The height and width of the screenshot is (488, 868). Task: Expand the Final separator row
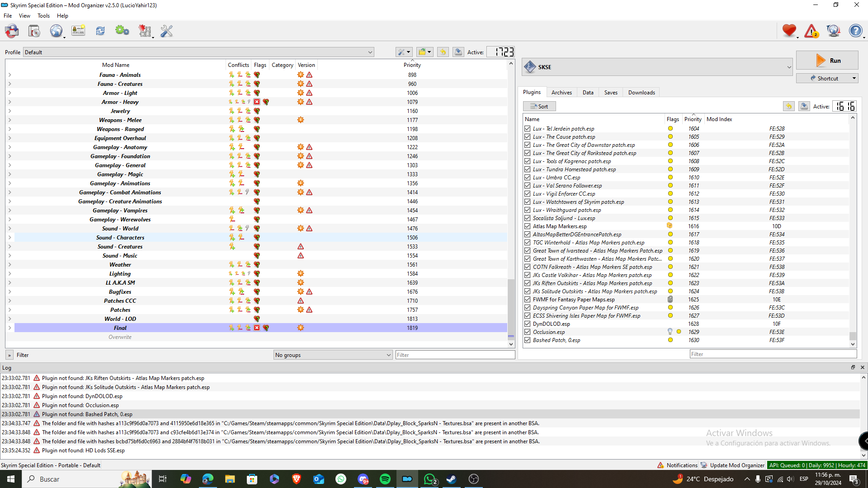[x=9, y=328]
